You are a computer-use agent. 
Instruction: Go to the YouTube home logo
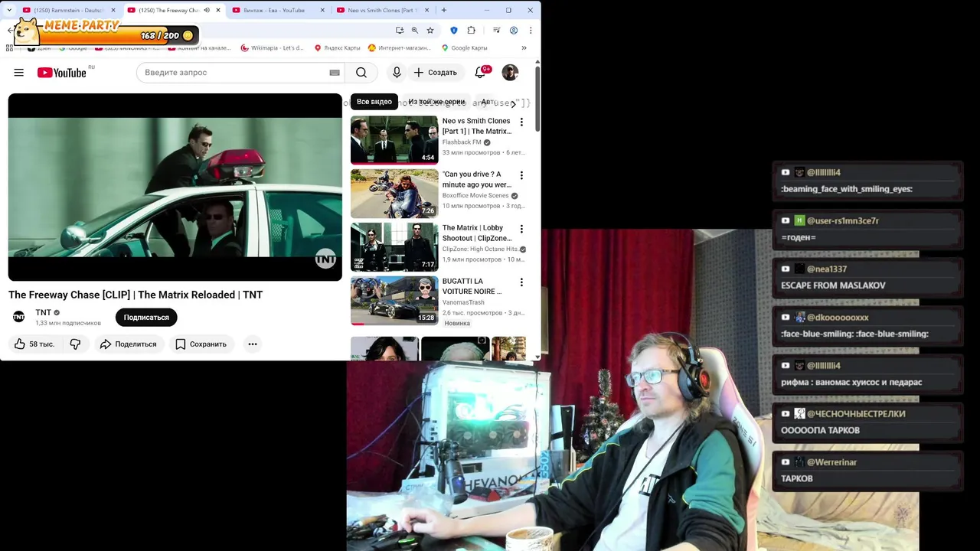[x=62, y=73]
